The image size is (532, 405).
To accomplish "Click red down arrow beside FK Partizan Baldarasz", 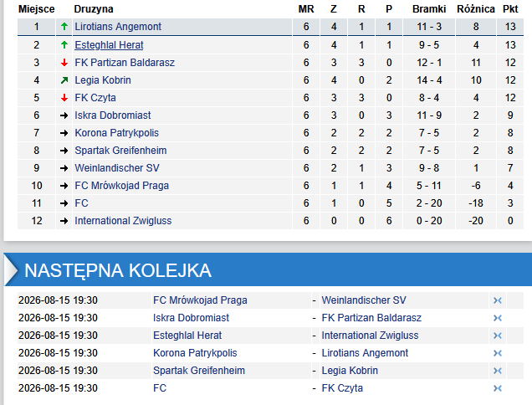I will click(64, 63).
